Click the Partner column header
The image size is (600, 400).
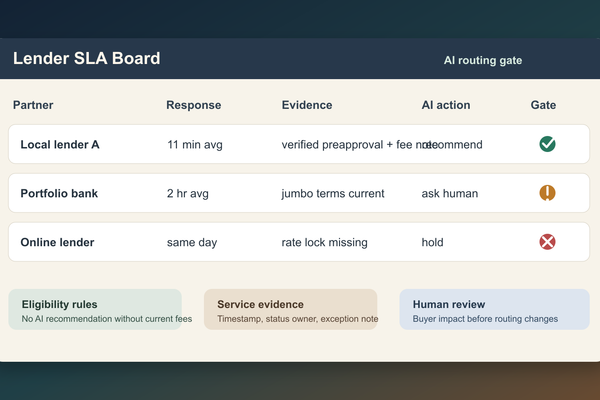33,105
